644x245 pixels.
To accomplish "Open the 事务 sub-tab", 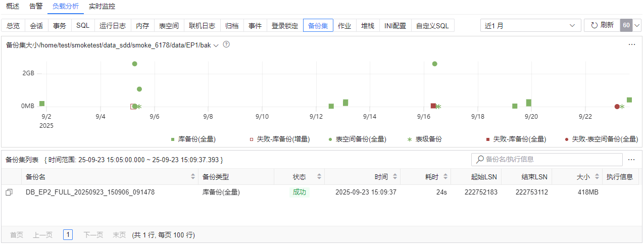I will pos(60,25).
